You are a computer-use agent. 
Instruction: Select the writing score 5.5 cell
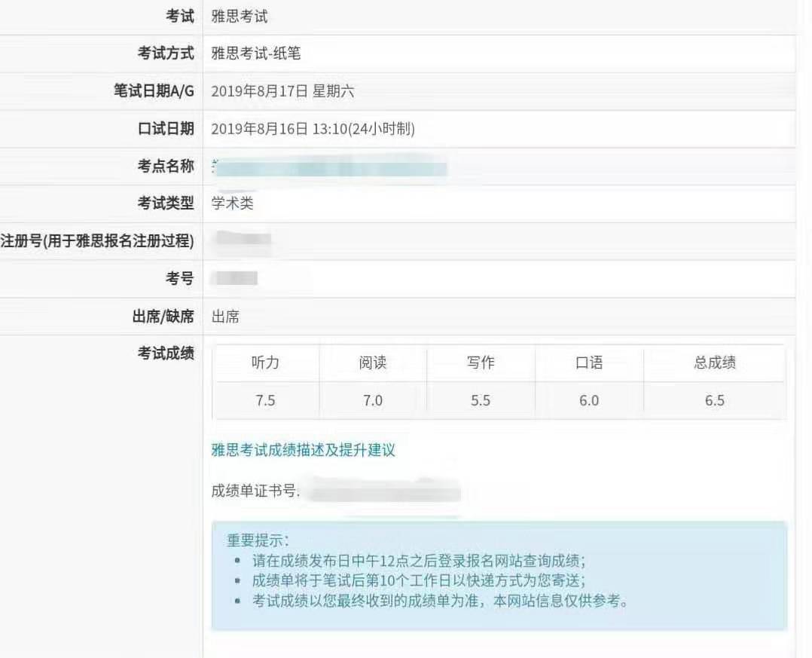(481, 401)
